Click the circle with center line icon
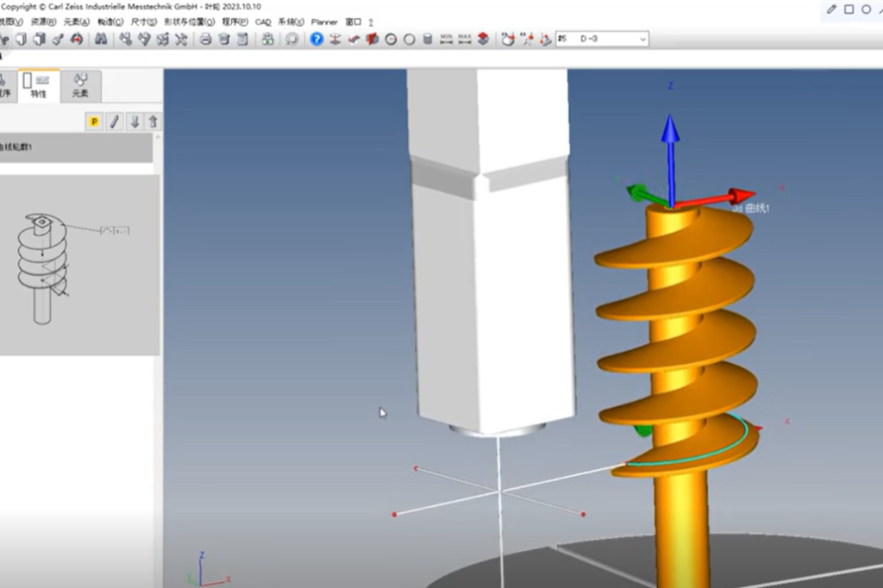Image resolution: width=883 pixels, height=588 pixels. coord(391,39)
